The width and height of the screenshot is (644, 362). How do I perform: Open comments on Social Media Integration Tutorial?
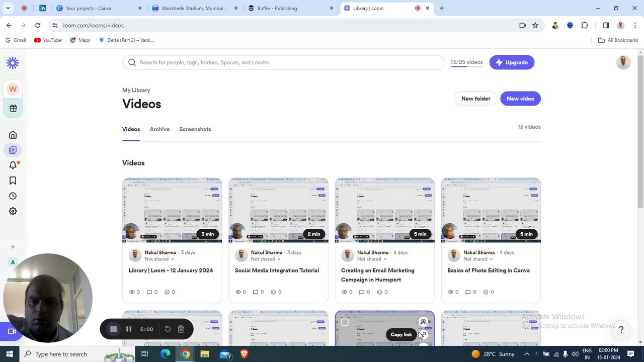point(258,292)
